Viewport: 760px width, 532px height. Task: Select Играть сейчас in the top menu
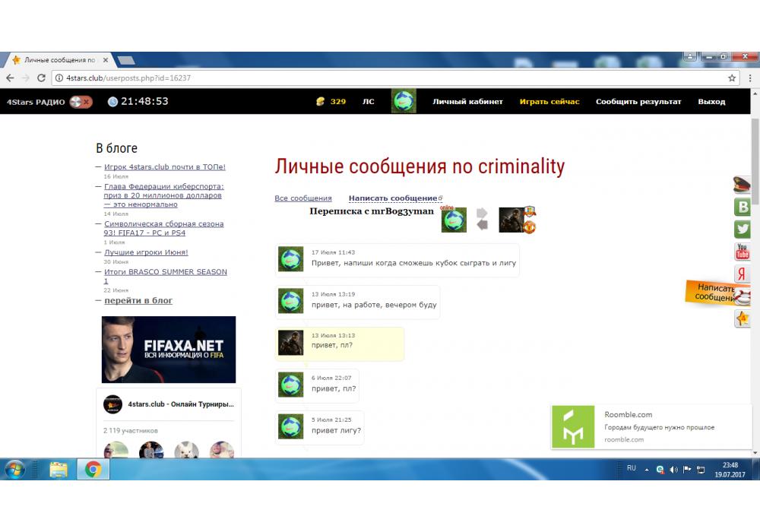pyautogui.click(x=549, y=102)
